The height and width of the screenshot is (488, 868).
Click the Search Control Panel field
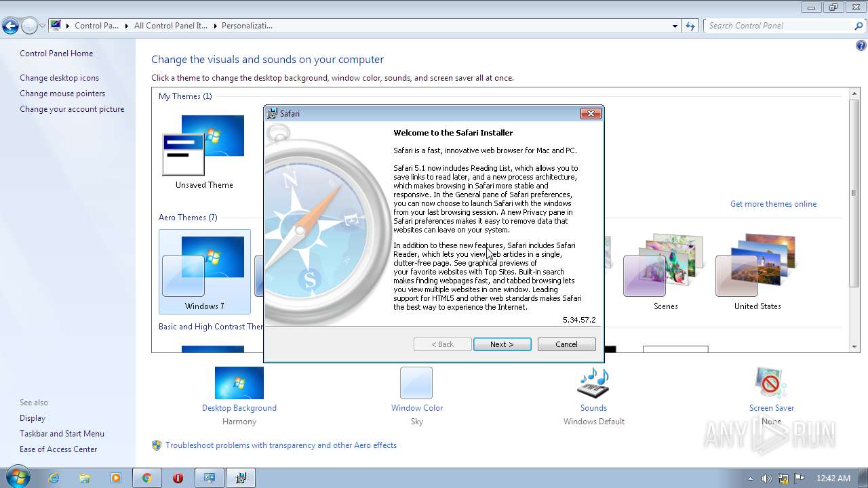point(778,26)
